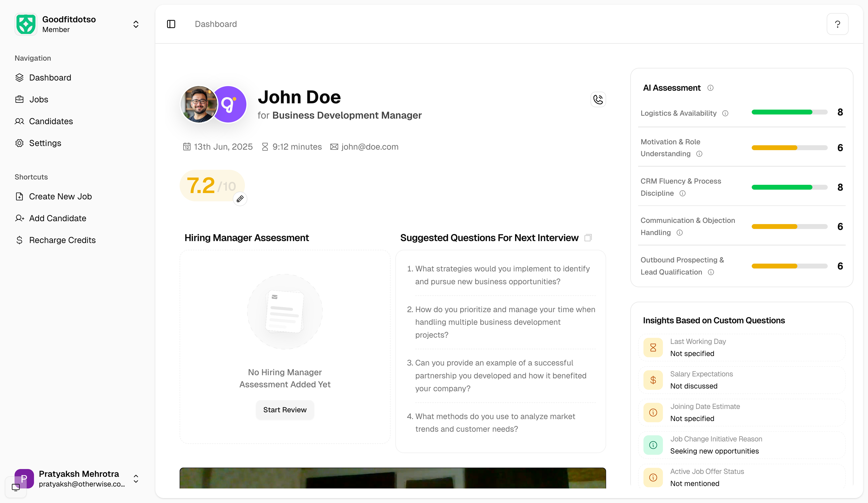Open the help question mark button
The width and height of the screenshot is (868, 503).
pyautogui.click(x=837, y=24)
